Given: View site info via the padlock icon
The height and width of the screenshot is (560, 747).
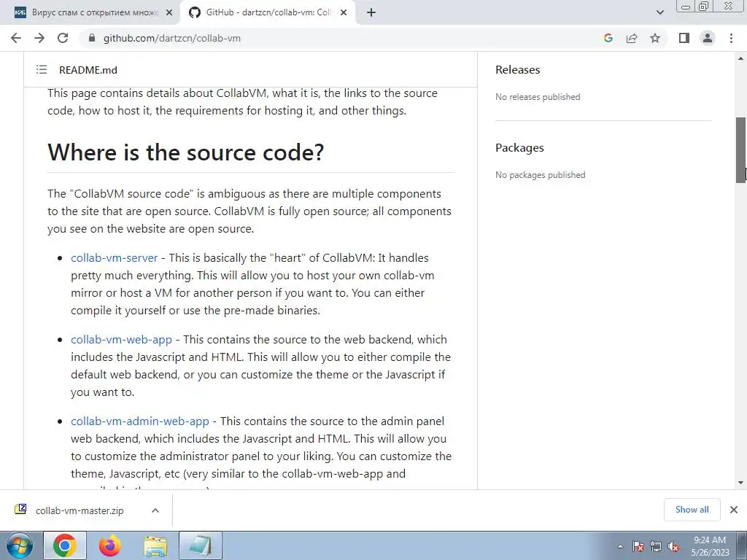Looking at the screenshot, I should pyautogui.click(x=93, y=38).
